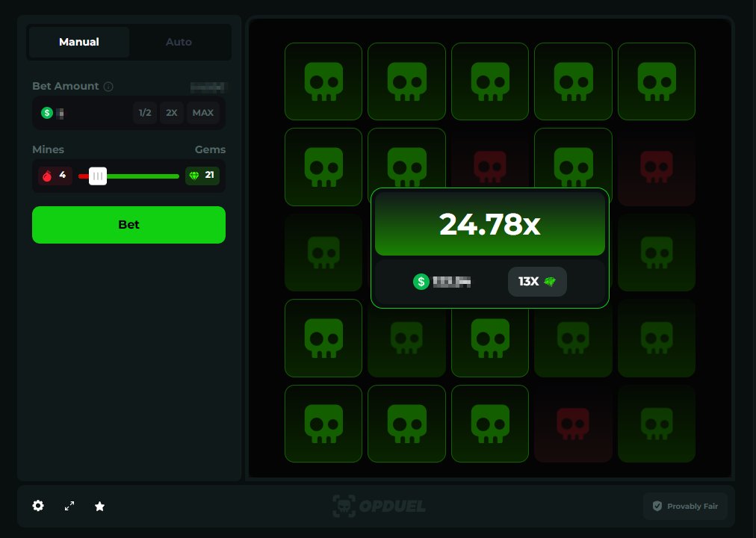
Task: Halve the bet with the 1/2 button
Action: (x=145, y=113)
